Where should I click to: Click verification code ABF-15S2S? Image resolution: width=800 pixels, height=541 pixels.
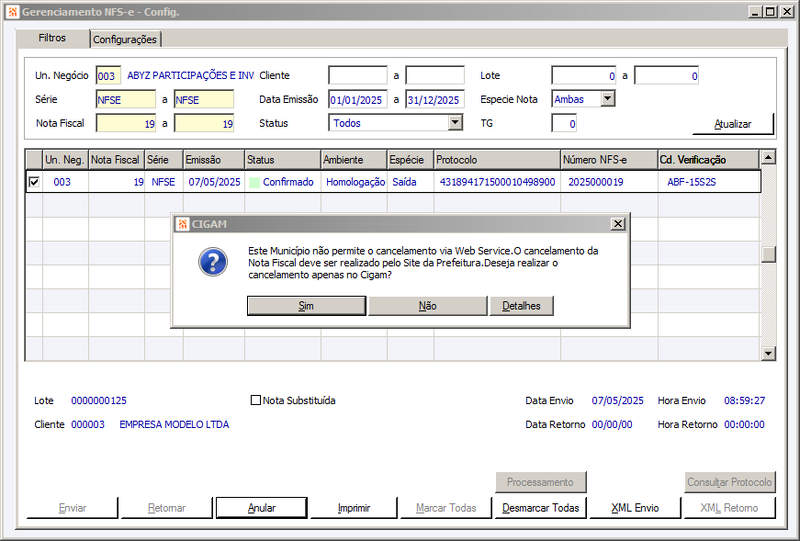click(x=691, y=182)
